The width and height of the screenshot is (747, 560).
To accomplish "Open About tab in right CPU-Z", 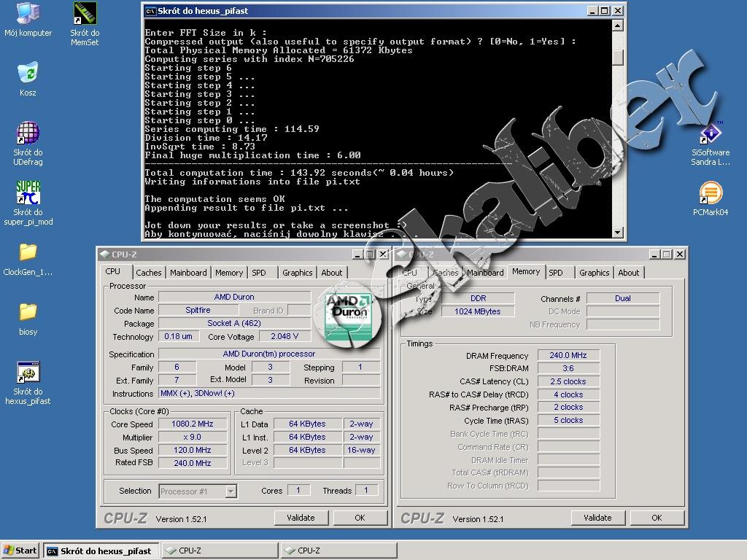I will click(x=628, y=273).
